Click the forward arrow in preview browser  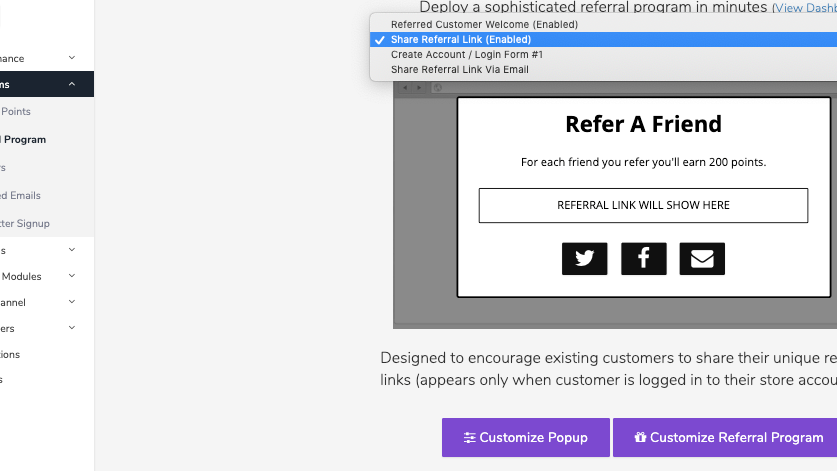click(x=418, y=88)
